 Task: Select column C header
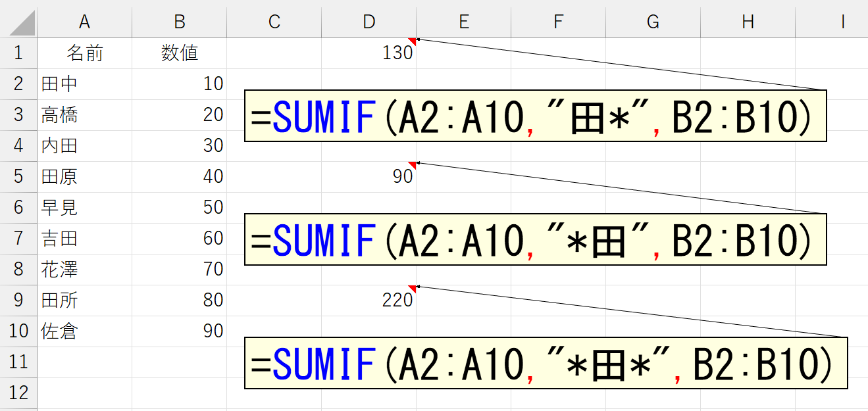(x=274, y=22)
